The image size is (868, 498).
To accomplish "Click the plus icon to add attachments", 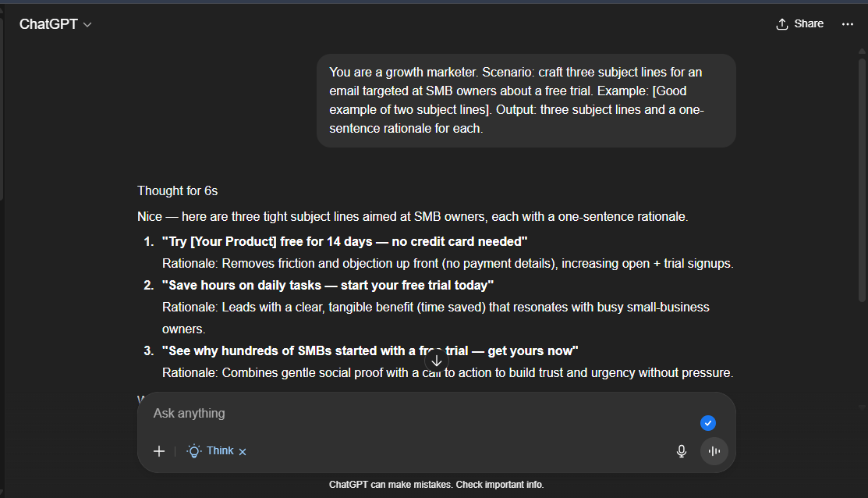I will [159, 451].
